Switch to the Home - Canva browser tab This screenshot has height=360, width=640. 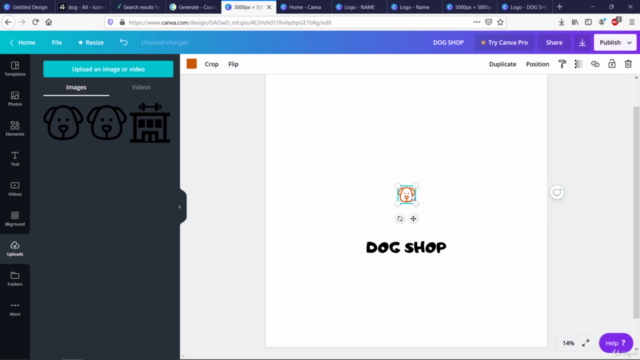pos(304,7)
